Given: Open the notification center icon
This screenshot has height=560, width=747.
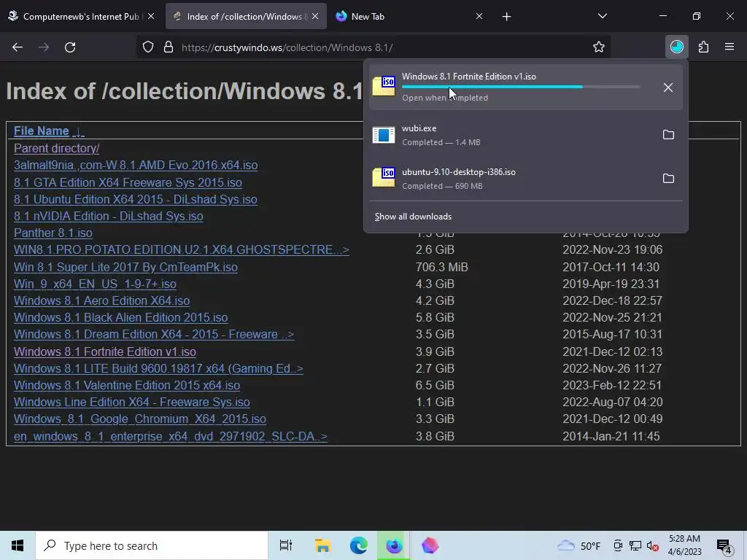Looking at the screenshot, I should pos(724,547).
